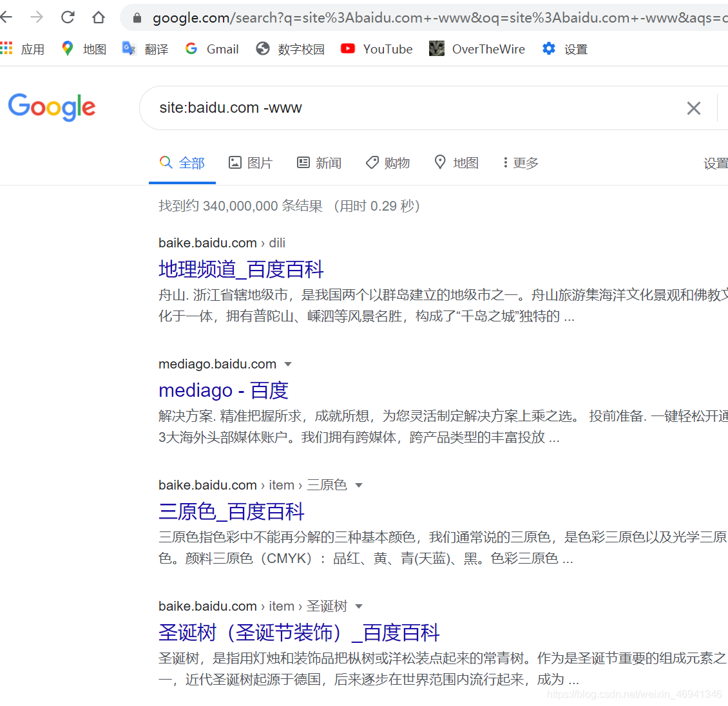Click the mediago.baidu.com URL text

(217, 364)
